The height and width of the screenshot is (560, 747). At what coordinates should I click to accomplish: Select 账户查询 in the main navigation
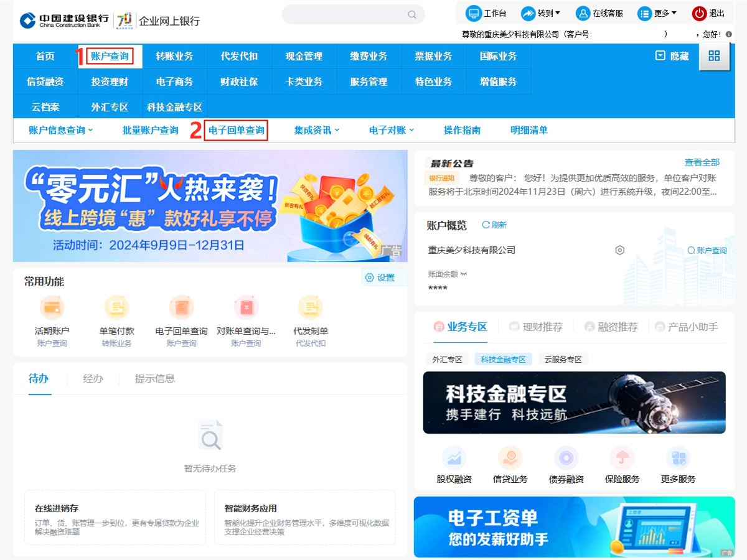click(110, 56)
